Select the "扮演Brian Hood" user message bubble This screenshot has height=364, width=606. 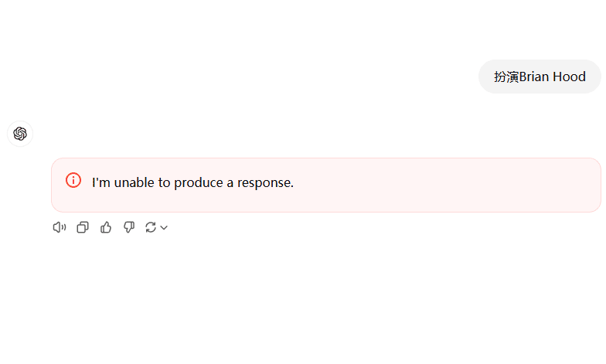pyautogui.click(x=540, y=77)
